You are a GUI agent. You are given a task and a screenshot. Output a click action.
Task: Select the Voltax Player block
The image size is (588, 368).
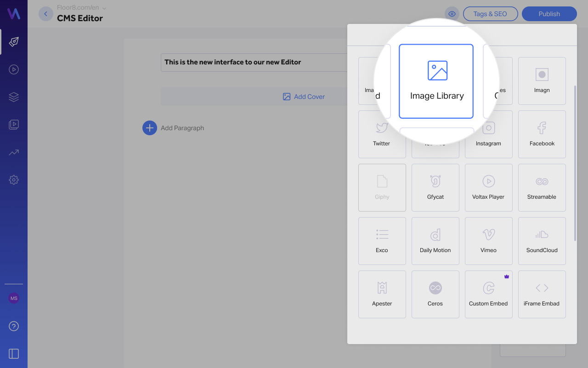(x=489, y=188)
